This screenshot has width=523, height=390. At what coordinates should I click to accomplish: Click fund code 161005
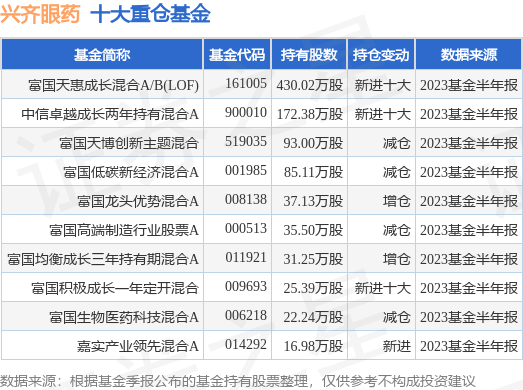click(246, 83)
